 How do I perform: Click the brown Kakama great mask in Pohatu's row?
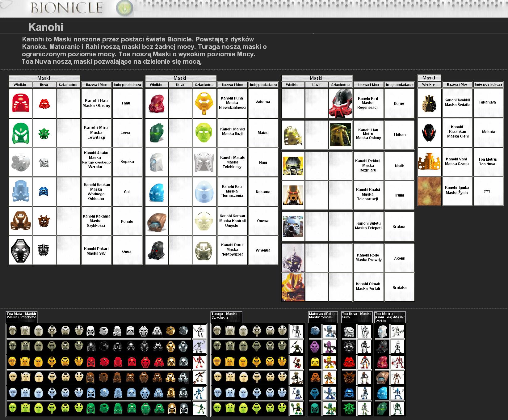(21, 221)
